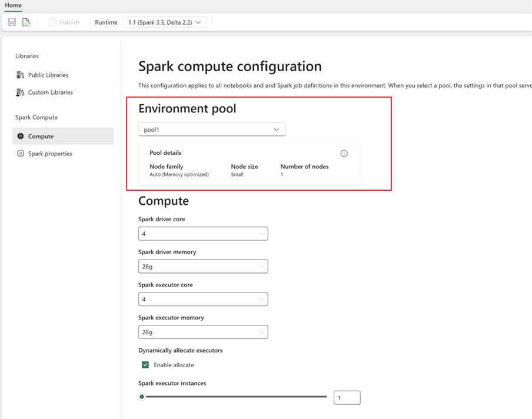
Task: Click the Pool details info icon
Action: [344, 154]
